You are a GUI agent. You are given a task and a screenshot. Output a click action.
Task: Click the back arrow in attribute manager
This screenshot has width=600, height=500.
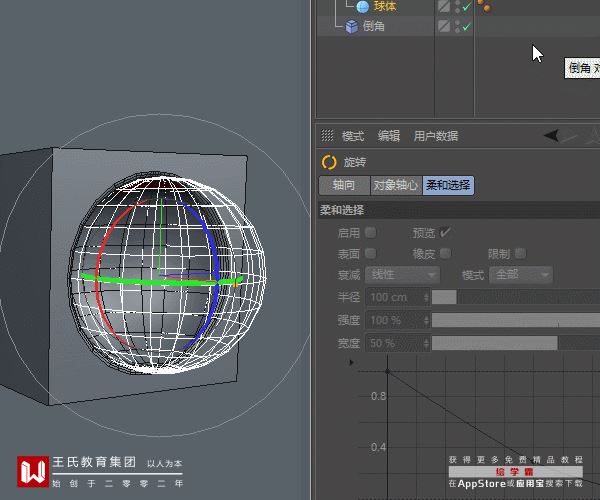(551, 135)
